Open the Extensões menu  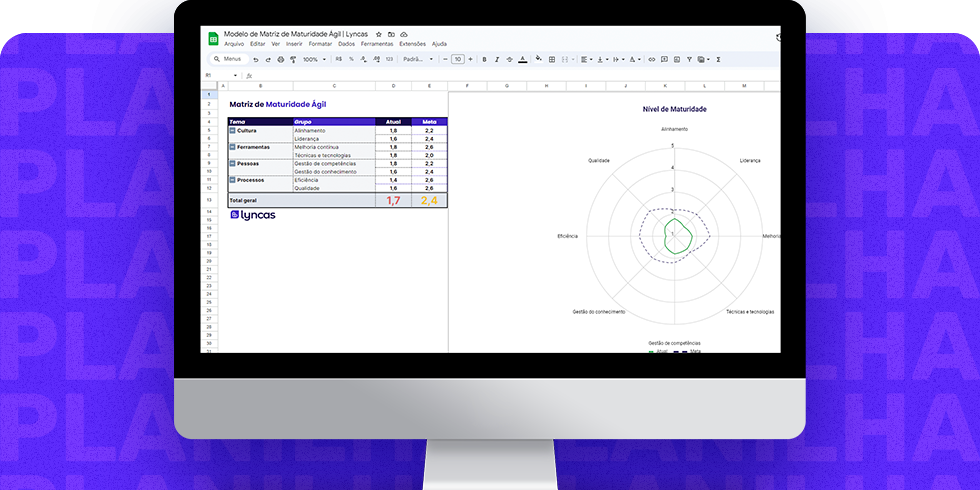411,44
